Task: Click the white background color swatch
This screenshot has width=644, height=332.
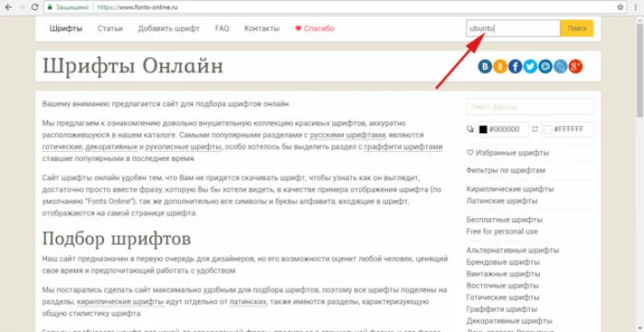Action: [548, 129]
